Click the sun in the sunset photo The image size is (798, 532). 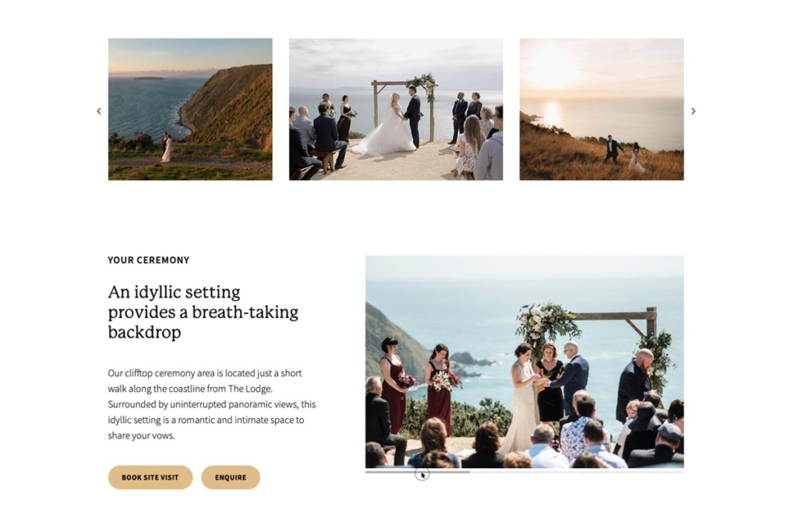coord(553,68)
